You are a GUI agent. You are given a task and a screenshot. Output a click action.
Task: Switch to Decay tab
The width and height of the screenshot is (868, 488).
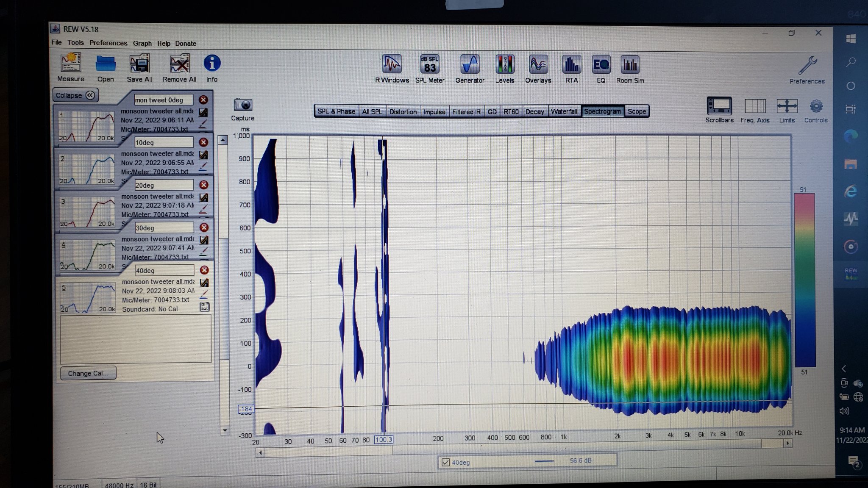tap(535, 112)
